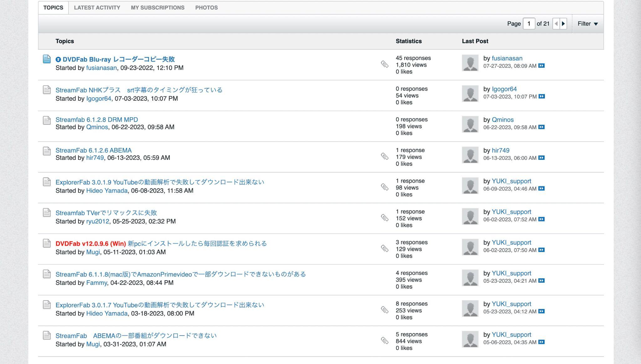The width and height of the screenshot is (641, 364).
Task: View topic starter Igogor64's profile
Action: (x=99, y=99)
